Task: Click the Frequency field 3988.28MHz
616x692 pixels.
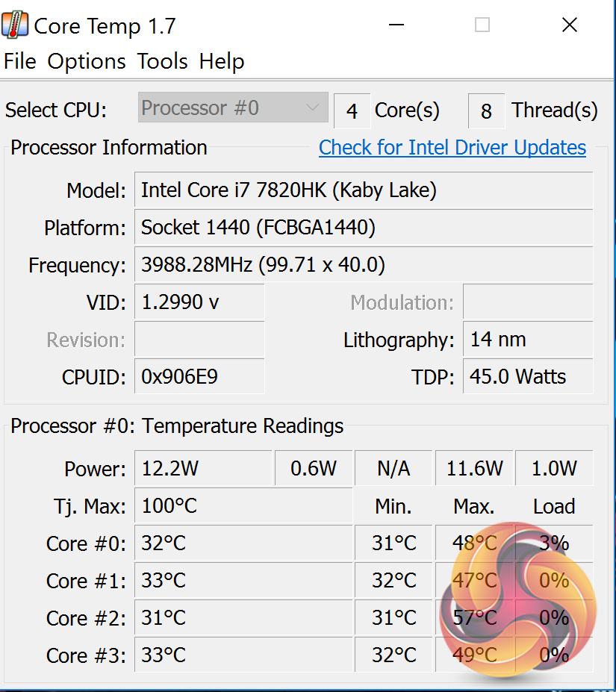Action: point(364,265)
